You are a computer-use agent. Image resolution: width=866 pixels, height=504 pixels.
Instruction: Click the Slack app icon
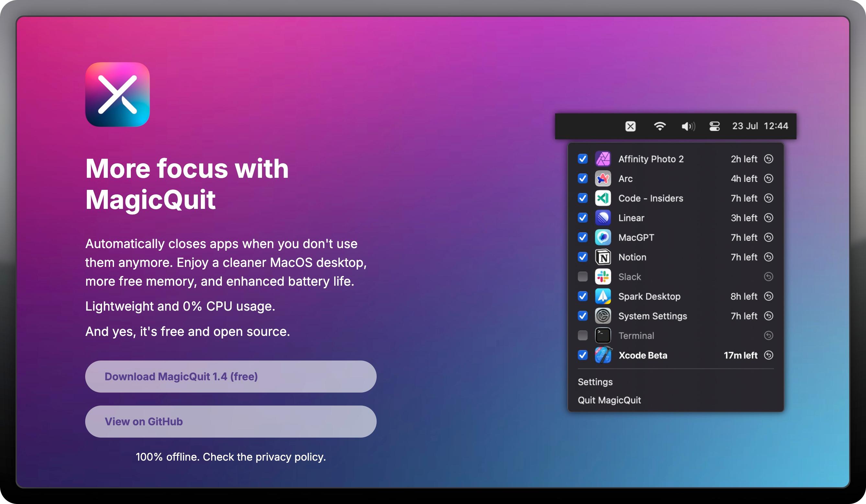click(x=603, y=277)
